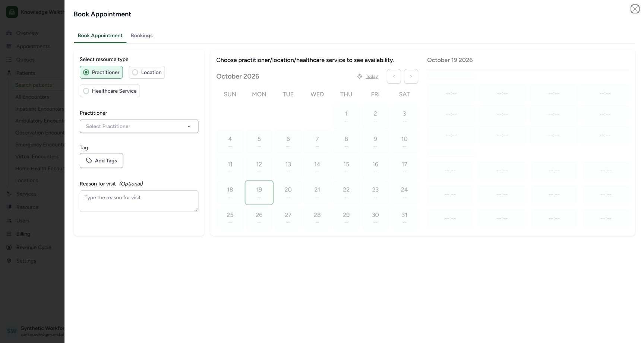The image size is (644, 343).
Task: Open Overview in the sidebar
Action: 27,33
